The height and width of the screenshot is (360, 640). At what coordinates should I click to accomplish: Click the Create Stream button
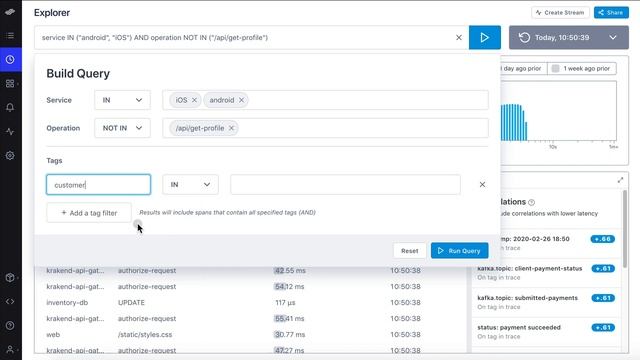(x=560, y=13)
